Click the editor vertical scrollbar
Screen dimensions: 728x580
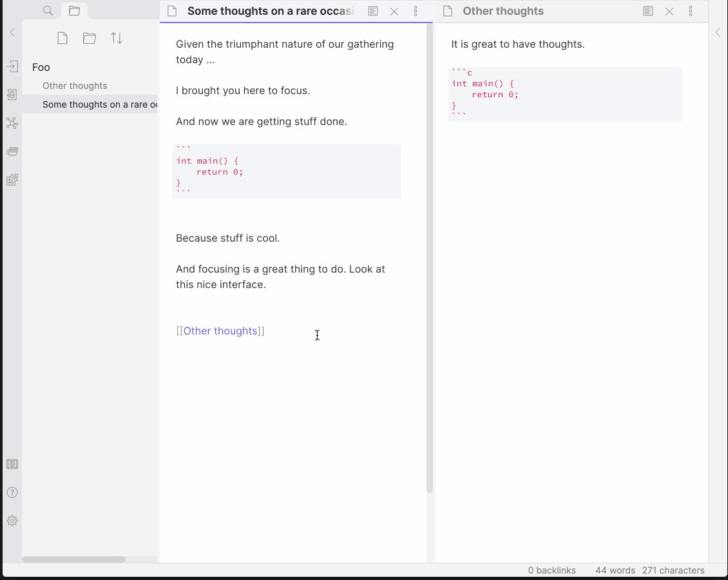430,258
